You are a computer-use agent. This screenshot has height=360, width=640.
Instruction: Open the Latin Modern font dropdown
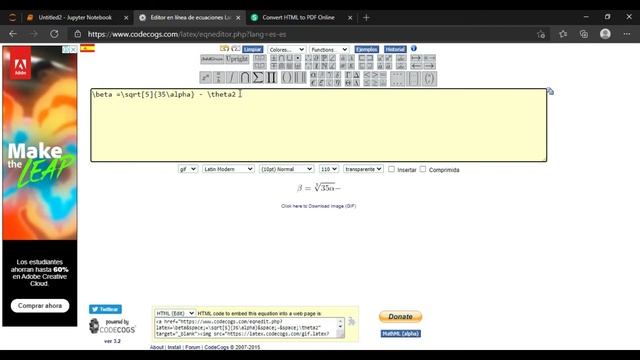tap(228, 169)
